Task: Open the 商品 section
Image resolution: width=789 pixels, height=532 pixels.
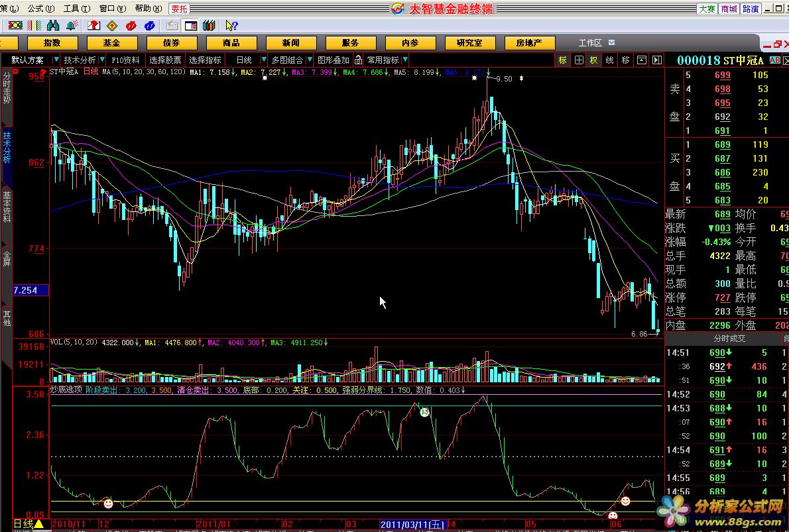Action: (x=231, y=43)
